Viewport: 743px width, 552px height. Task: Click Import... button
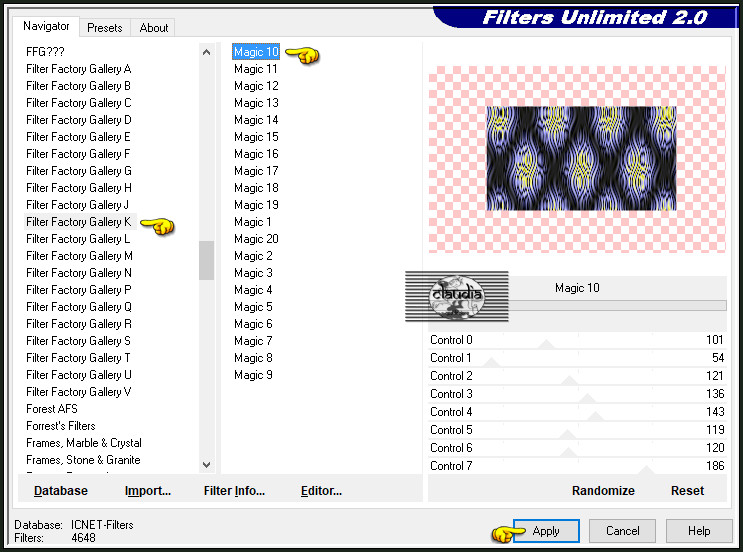click(x=148, y=491)
